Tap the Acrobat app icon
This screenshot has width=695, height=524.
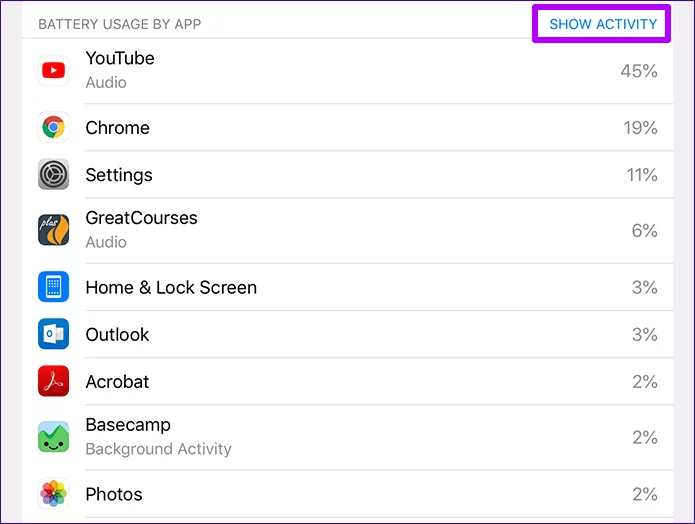[x=53, y=381]
